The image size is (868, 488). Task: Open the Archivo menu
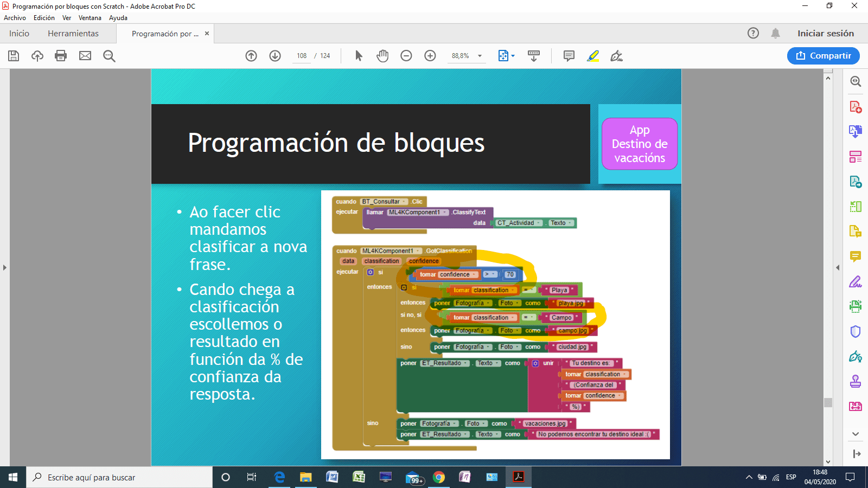(15, 18)
